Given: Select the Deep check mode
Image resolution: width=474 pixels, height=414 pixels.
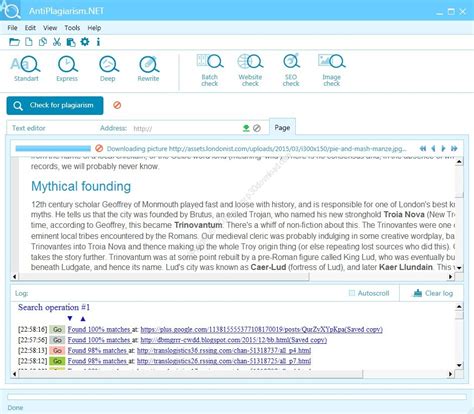Looking at the screenshot, I should pos(108,69).
